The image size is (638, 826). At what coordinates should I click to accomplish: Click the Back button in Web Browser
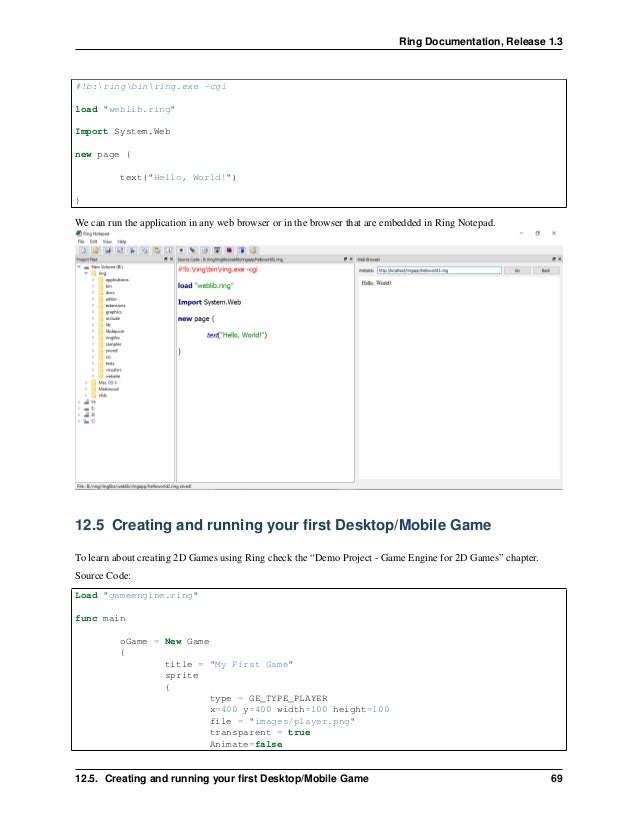click(546, 270)
